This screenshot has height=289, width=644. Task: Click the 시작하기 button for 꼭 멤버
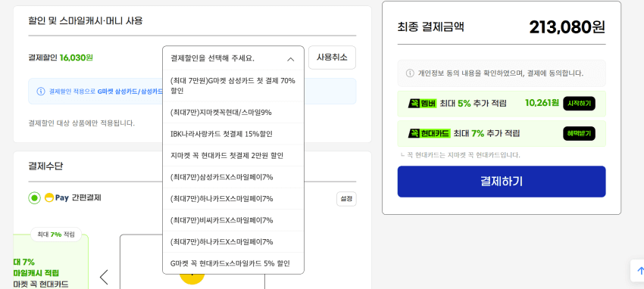tap(579, 104)
